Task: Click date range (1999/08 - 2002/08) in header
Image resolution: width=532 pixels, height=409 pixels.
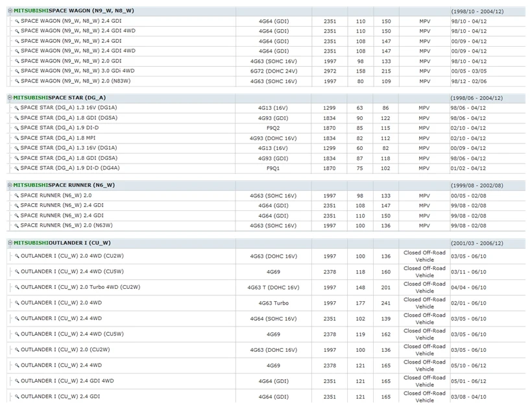Action: point(477,186)
